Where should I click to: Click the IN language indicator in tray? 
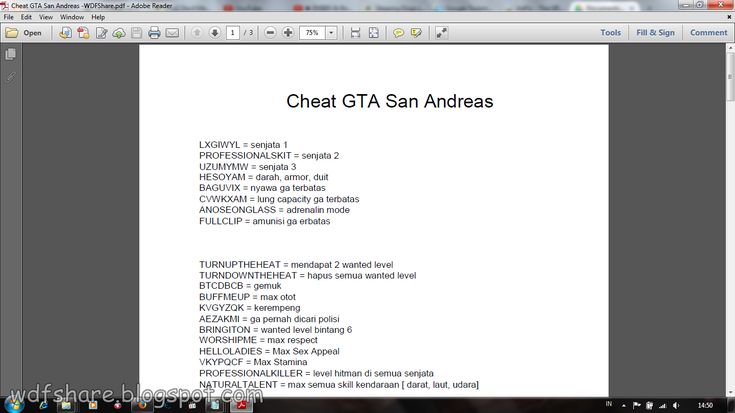(608, 404)
